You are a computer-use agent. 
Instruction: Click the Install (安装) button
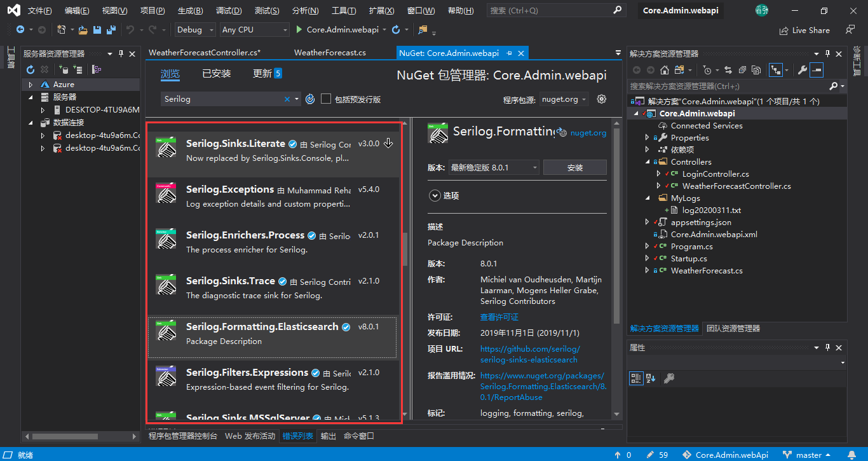(x=575, y=167)
